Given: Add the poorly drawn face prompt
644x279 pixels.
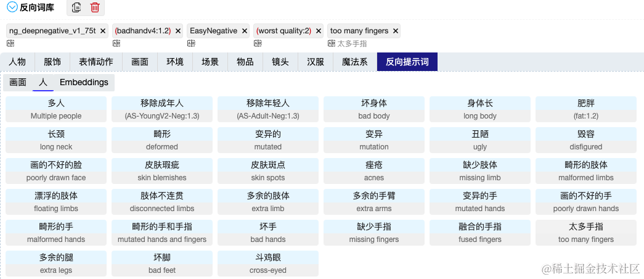Looking at the screenshot, I should point(56,171).
